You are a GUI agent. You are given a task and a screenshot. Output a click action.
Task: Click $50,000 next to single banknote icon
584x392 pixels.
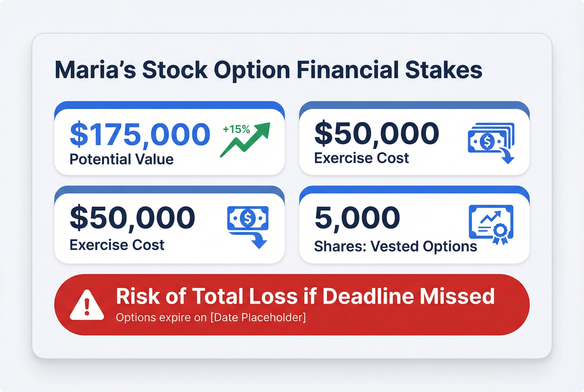pos(132,217)
